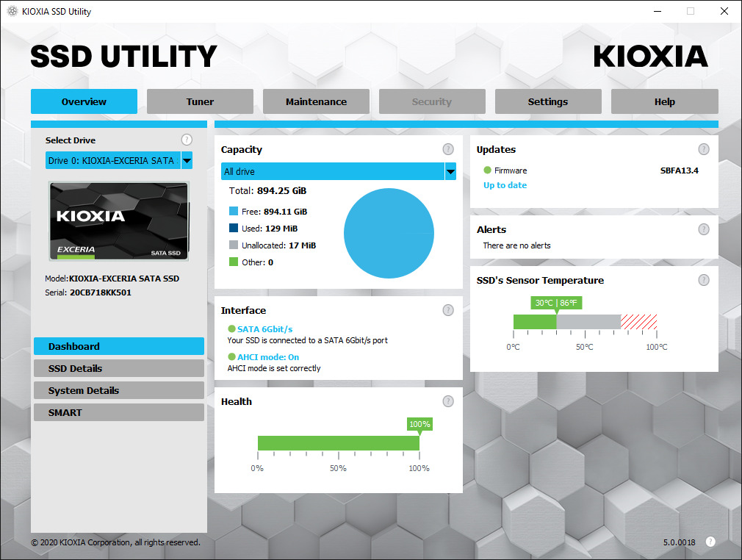Go to the Settings tab
This screenshot has height=560, width=742.
click(x=548, y=101)
